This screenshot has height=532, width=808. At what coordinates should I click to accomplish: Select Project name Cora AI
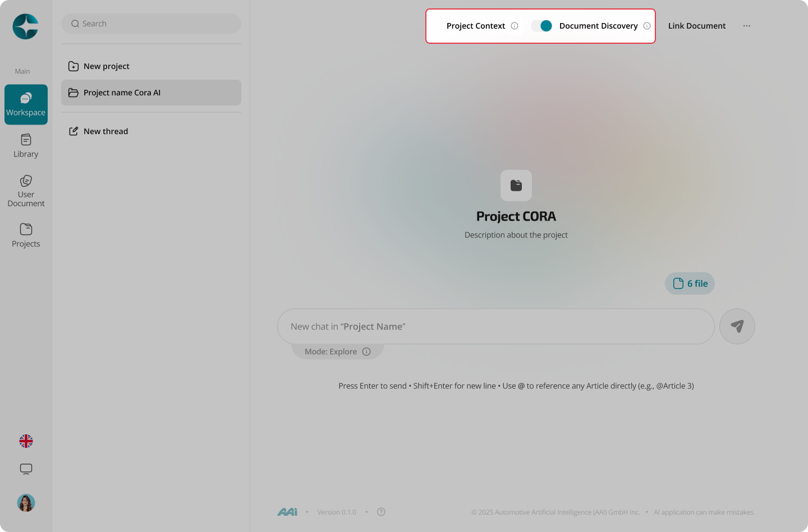[151, 93]
